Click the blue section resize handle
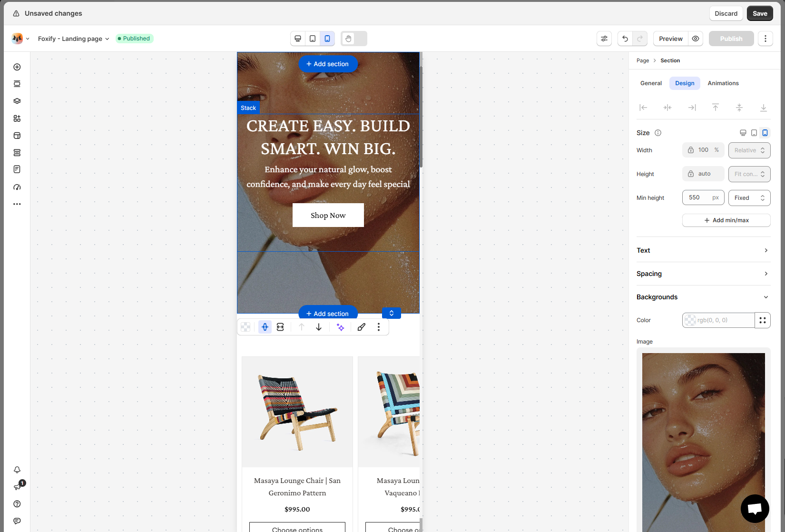 (392, 313)
